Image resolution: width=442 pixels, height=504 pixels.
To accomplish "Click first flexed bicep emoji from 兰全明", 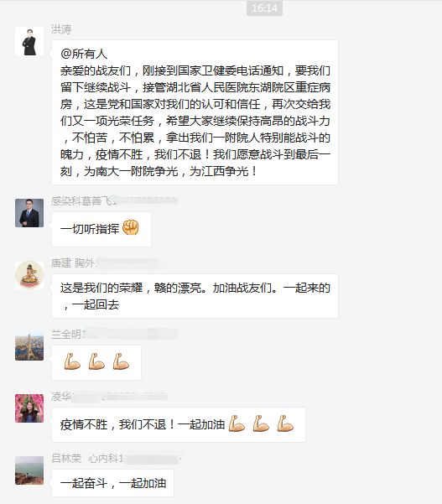I will coord(72,361).
